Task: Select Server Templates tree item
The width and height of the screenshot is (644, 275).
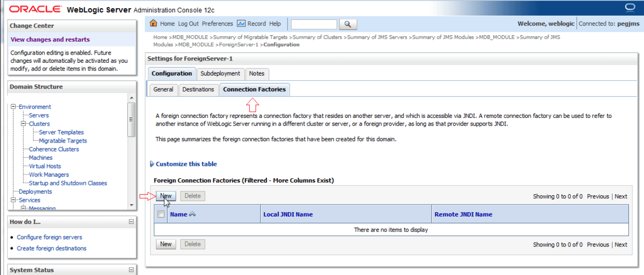Action: click(61, 132)
